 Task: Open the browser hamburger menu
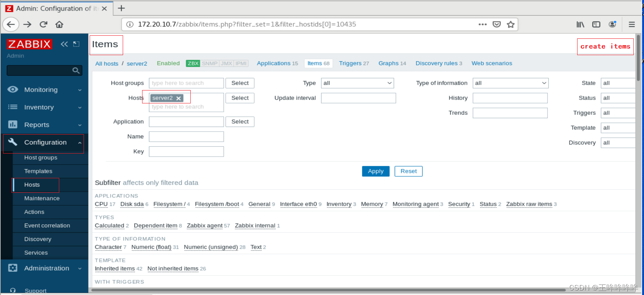tap(632, 24)
